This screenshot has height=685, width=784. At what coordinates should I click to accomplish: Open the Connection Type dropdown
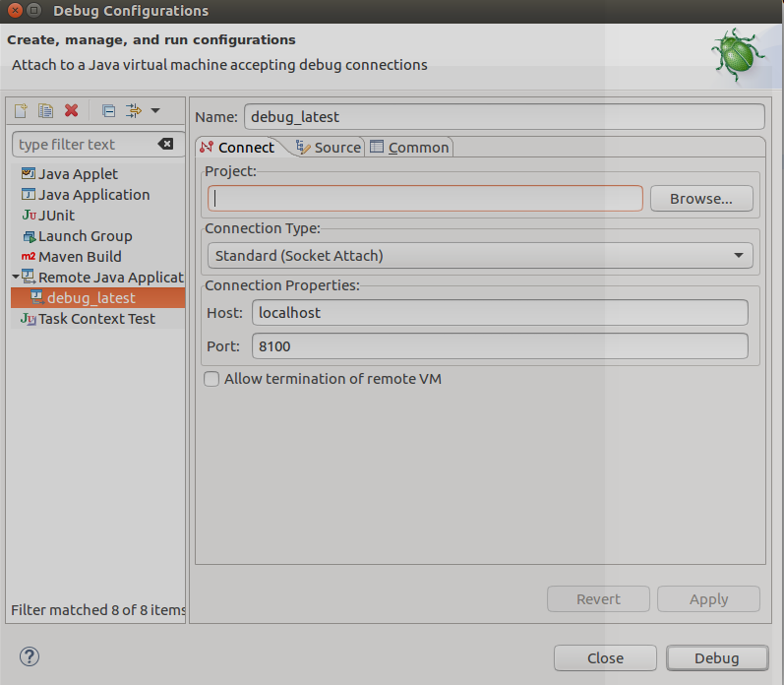(x=479, y=256)
